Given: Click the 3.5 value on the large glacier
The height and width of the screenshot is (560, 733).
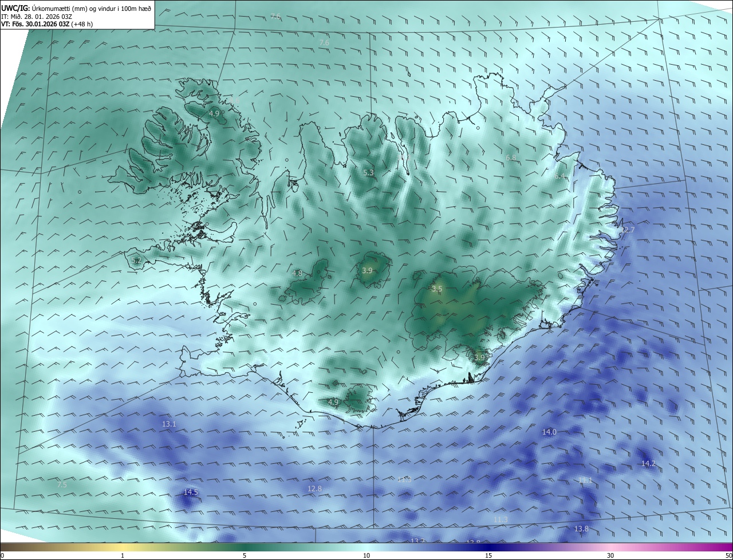Looking at the screenshot, I should click(437, 289).
